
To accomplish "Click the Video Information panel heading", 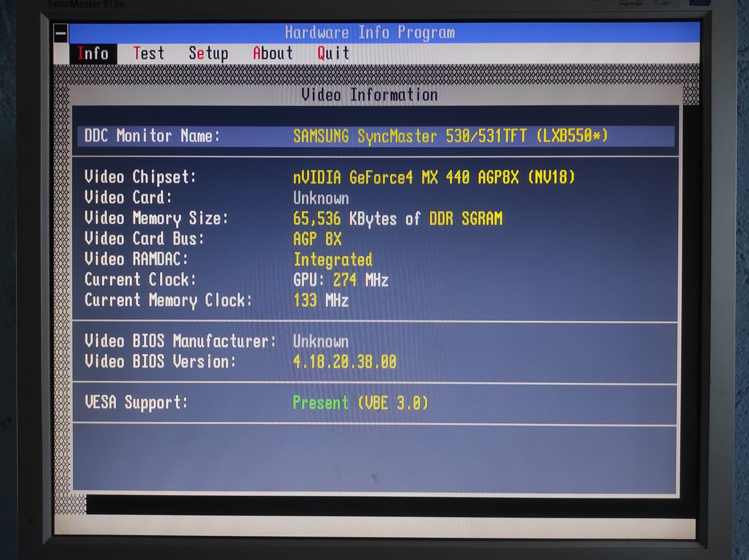I will (x=369, y=95).
